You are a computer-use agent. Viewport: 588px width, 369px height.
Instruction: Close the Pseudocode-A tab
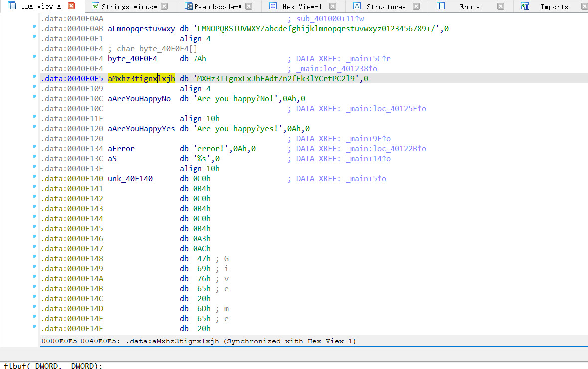249,7
